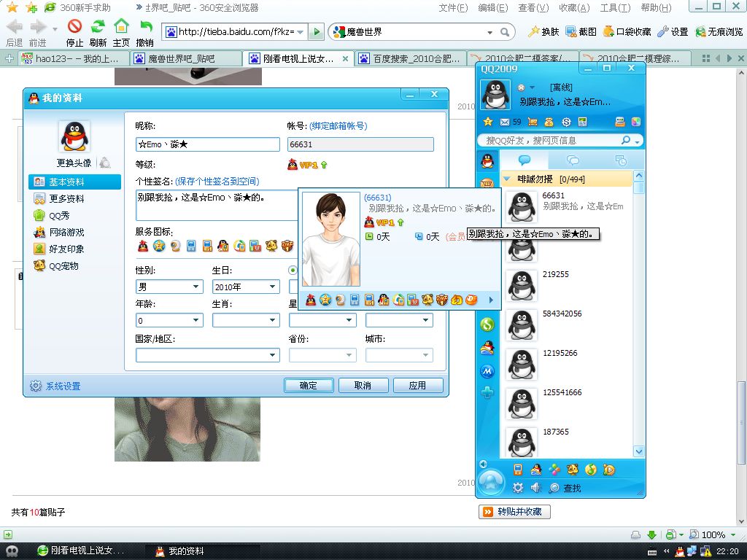Click the QQ main menu round button

(491, 481)
